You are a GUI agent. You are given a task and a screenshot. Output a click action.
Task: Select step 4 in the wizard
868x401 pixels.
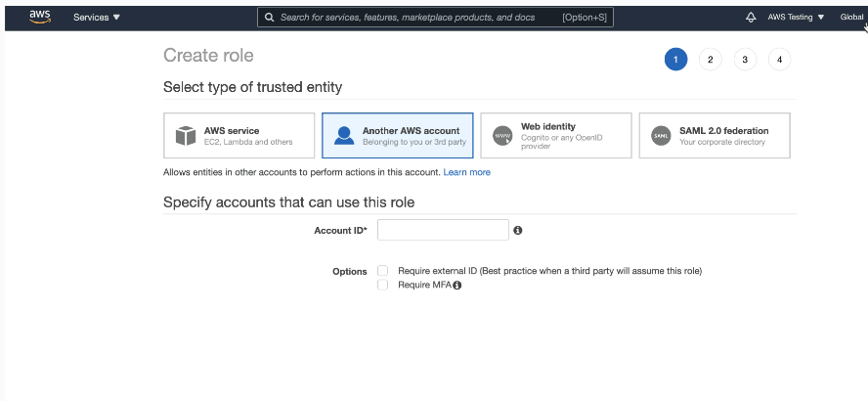point(779,60)
